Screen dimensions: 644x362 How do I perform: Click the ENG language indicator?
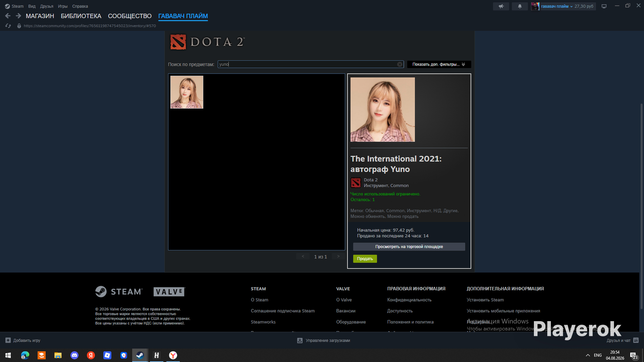[x=598, y=355]
